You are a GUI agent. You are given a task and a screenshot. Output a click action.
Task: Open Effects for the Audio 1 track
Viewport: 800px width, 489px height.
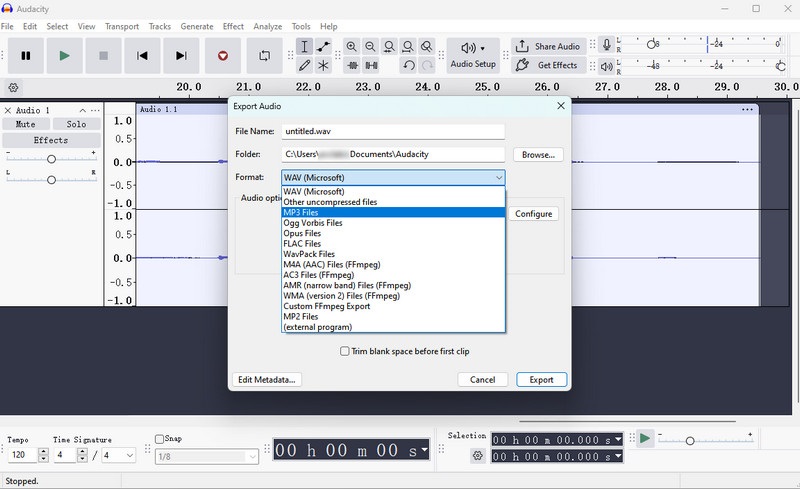point(51,140)
